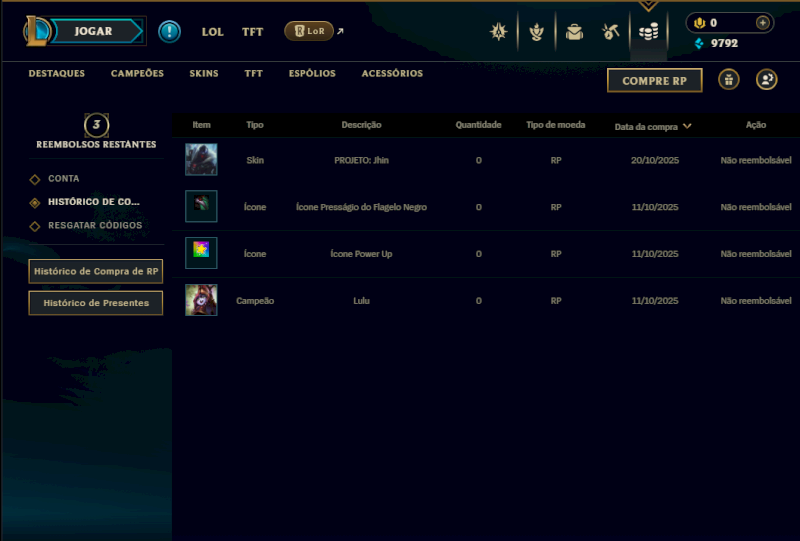Screen dimensions: 800x541
Task: Click the PROJETO: Jhin description text
Action: [x=361, y=160]
